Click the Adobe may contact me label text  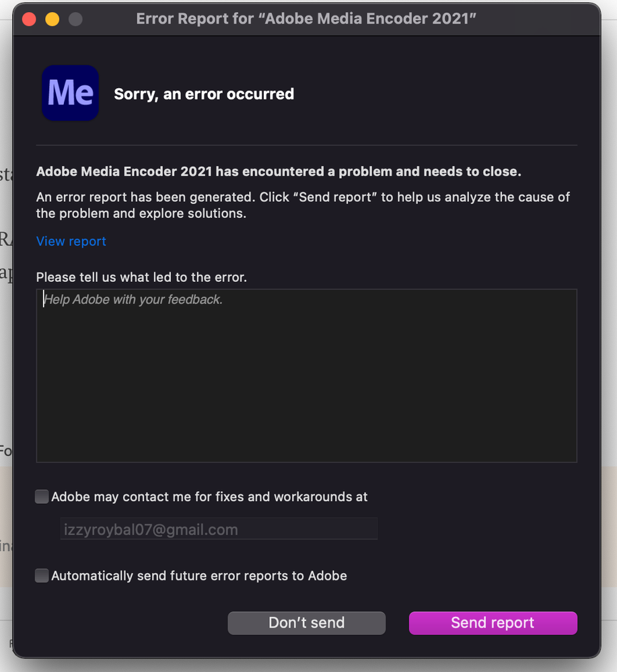[x=209, y=497]
